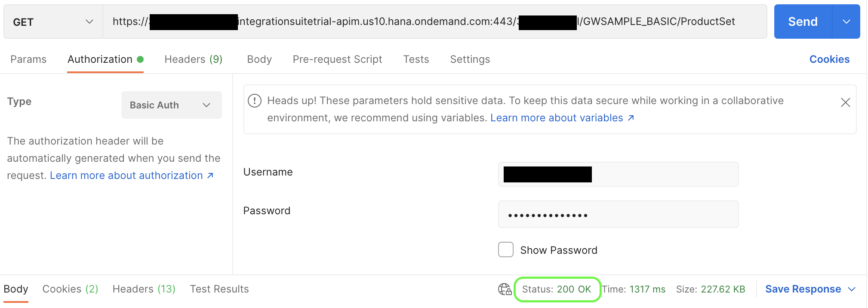Go to the Tests tab
The image size is (868, 308).
pos(416,59)
